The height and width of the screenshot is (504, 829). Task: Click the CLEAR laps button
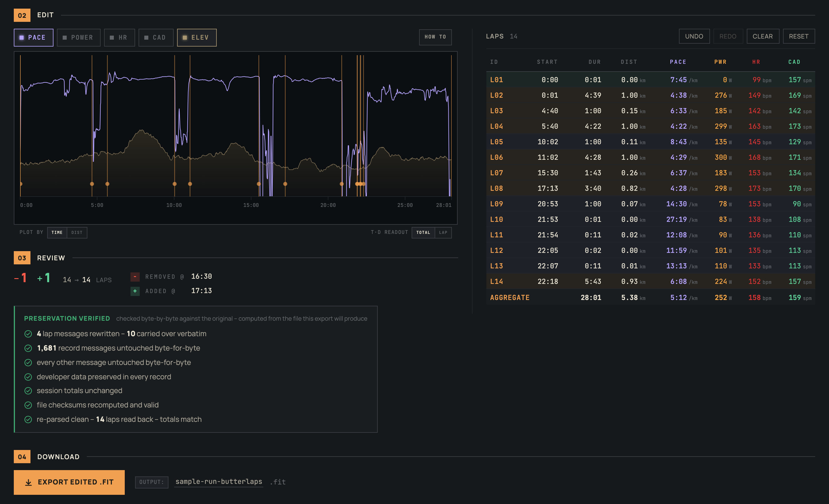[x=763, y=36]
